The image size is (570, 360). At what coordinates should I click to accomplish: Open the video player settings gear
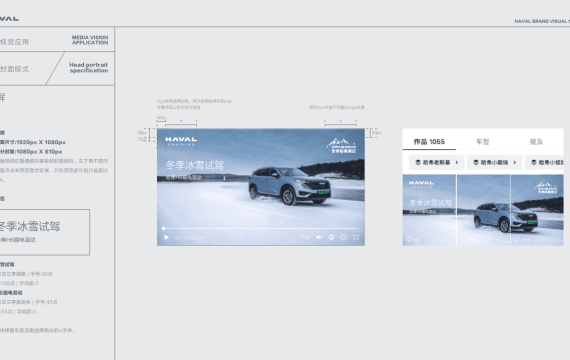tap(331, 237)
